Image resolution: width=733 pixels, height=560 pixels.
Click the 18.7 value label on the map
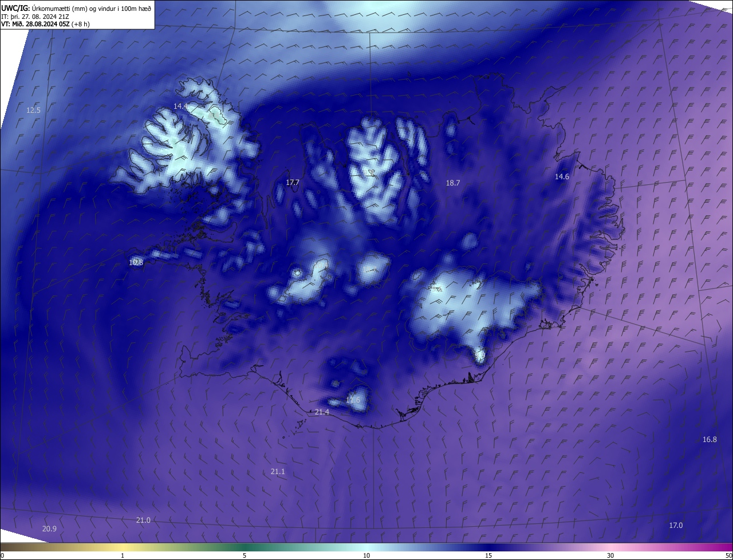[x=453, y=183]
